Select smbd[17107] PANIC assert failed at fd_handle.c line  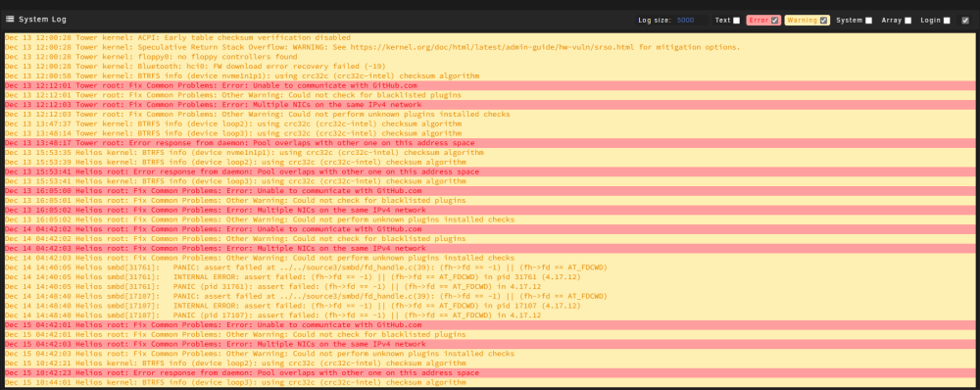coord(489,296)
